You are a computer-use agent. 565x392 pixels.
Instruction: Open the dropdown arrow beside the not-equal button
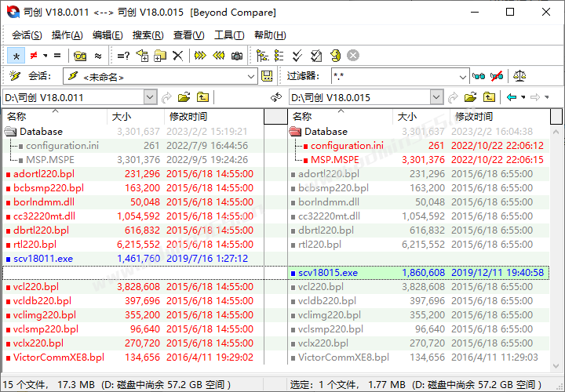pos(45,56)
